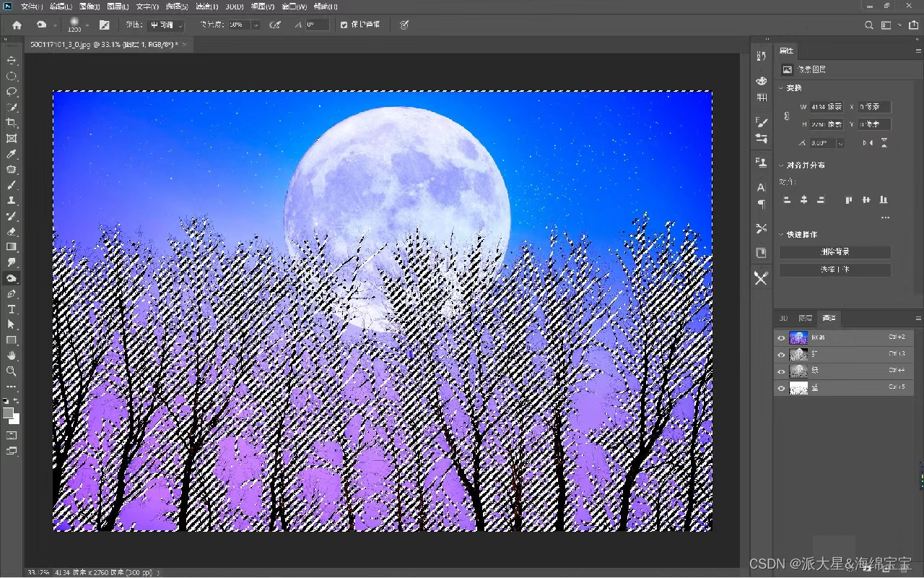The height and width of the screenshot is (578, 924).
Task: Select the Spot Healing Brush tool
Action: (x=12, y=170)
